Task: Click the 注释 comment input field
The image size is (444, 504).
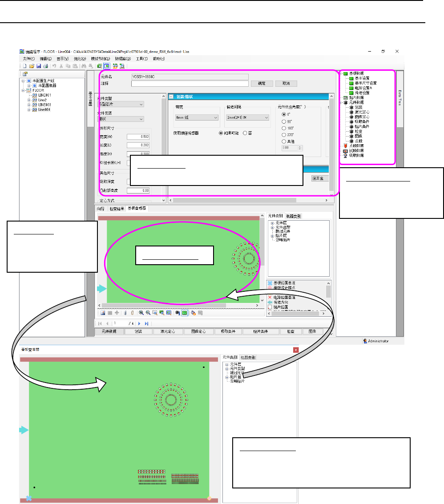Action: pos(190,84)
